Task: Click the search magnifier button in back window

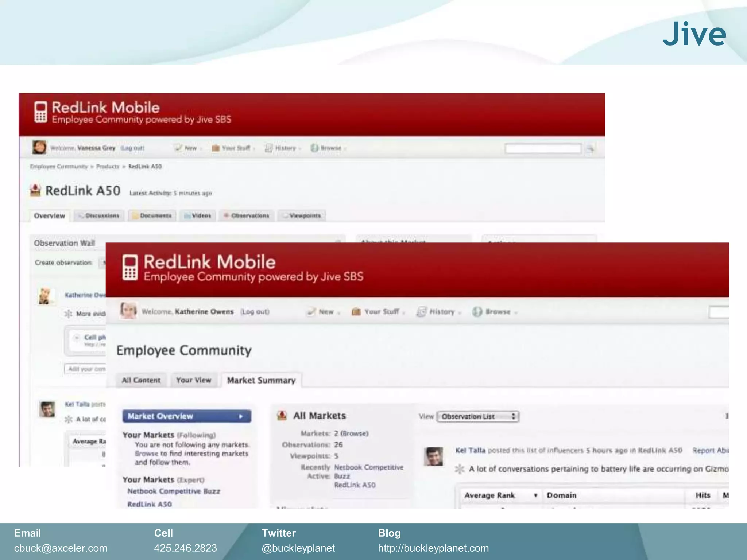Action: (590, 148)
